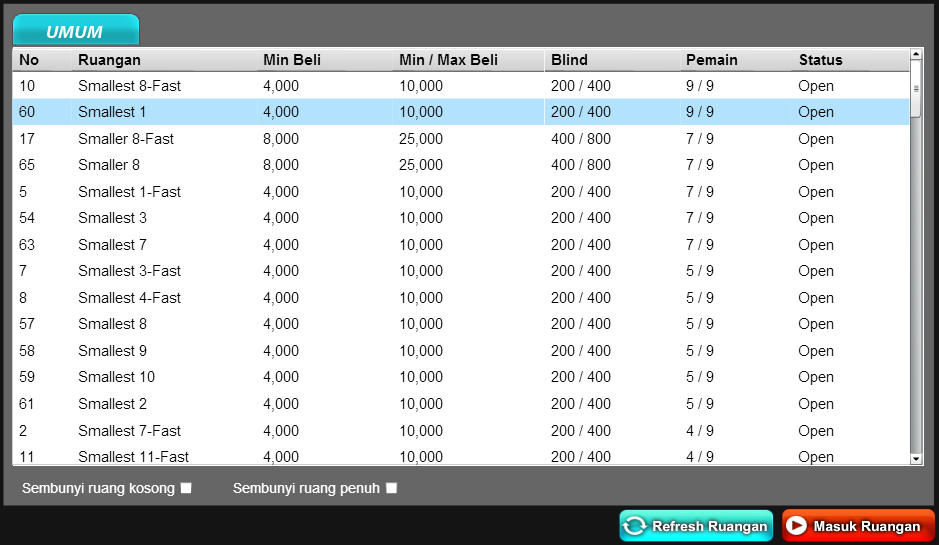Select room Smallest 4-Fast
This screenshot has height=545, width=939.
(x=461, y=298)
